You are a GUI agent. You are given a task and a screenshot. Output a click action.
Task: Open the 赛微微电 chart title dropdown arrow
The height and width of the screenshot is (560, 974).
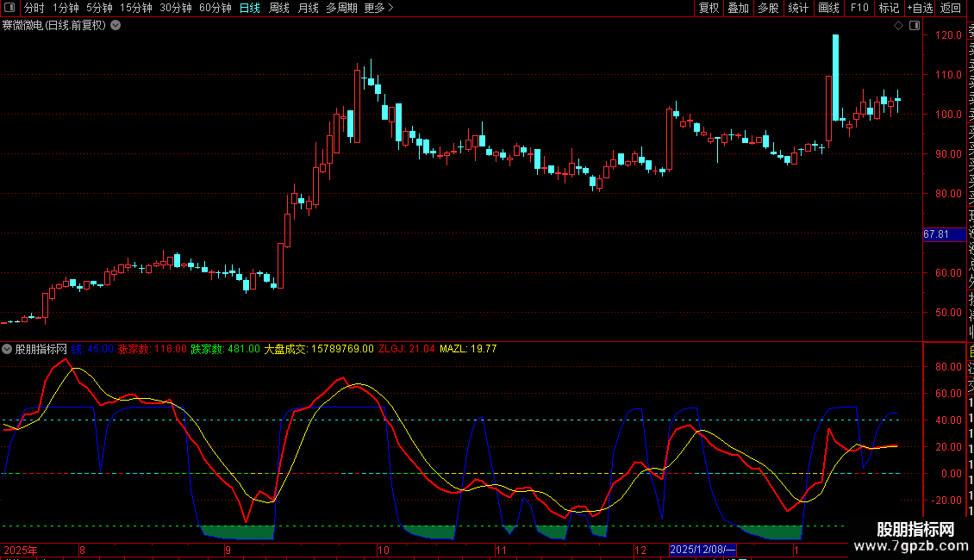pos(116,26)
